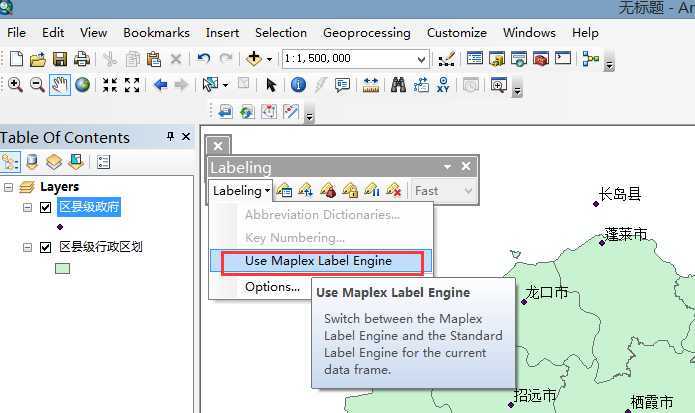Switch to List By Source view
This screenshot has width=695, height=413.
click(31, 162)
